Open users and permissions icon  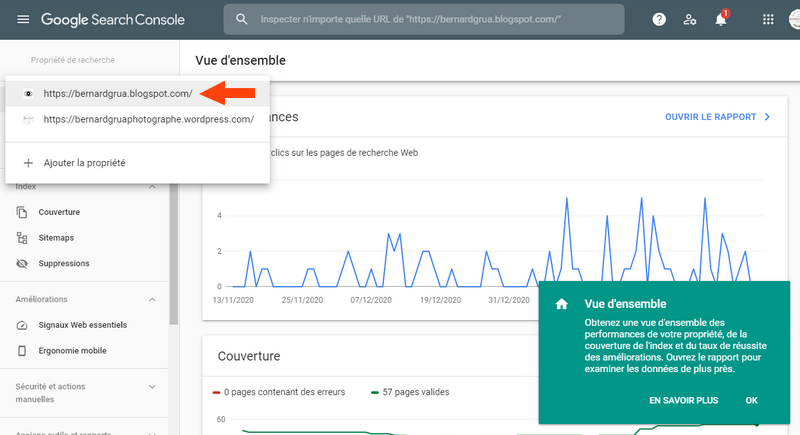coord(690,19)
